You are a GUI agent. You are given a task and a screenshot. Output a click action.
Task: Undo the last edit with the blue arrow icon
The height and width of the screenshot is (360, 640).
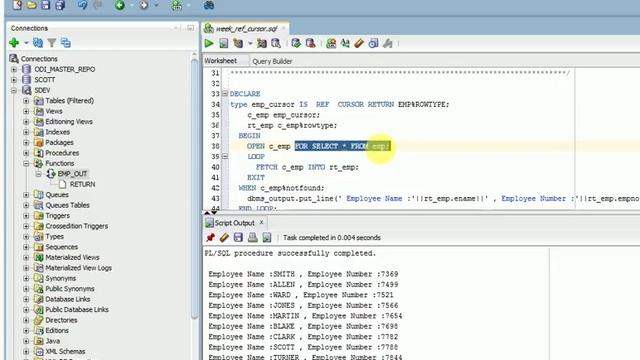pos(82,5)
